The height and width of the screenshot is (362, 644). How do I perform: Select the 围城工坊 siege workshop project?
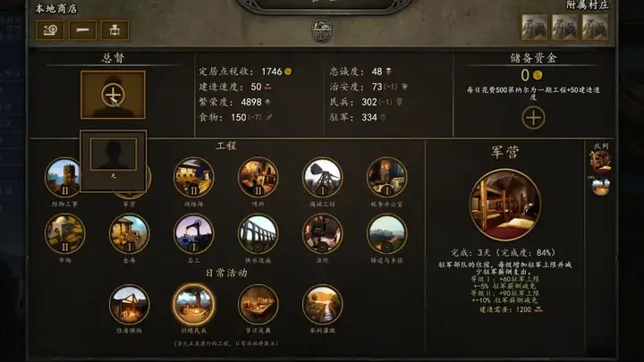(322, 177)
